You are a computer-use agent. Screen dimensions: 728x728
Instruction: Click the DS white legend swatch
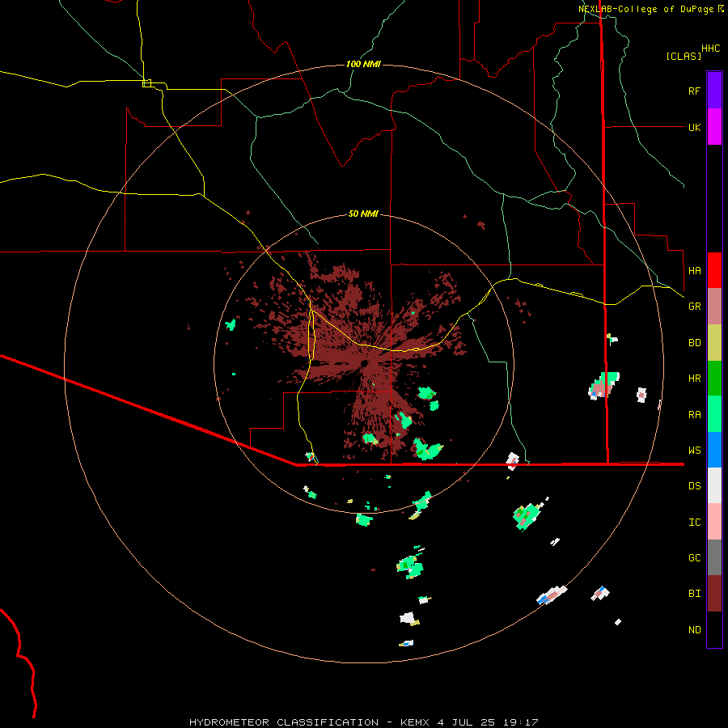(714, 485)
